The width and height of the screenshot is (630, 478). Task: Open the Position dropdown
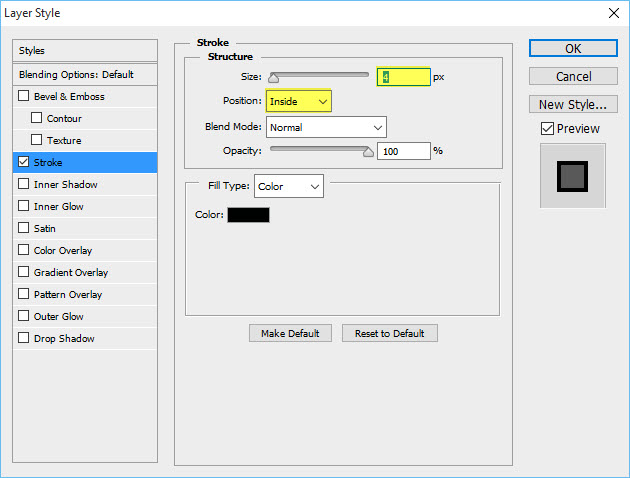pyautogui.click(x=298, y=101)
